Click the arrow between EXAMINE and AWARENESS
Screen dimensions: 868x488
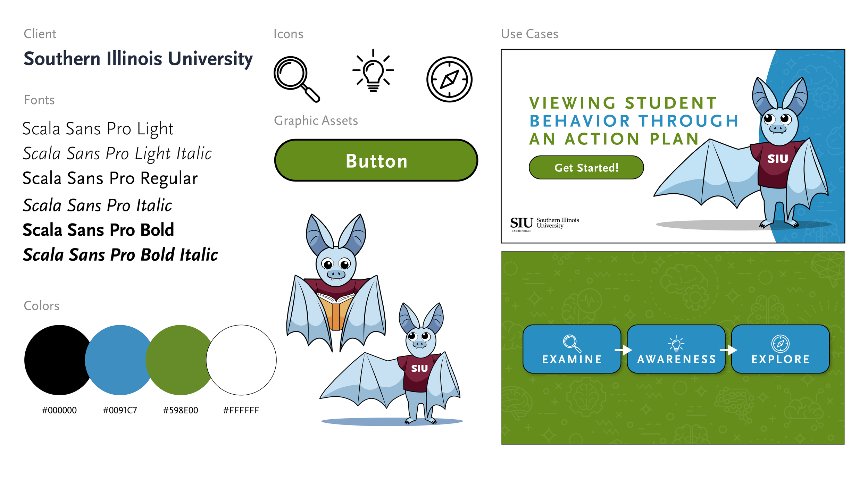[624, 350]
